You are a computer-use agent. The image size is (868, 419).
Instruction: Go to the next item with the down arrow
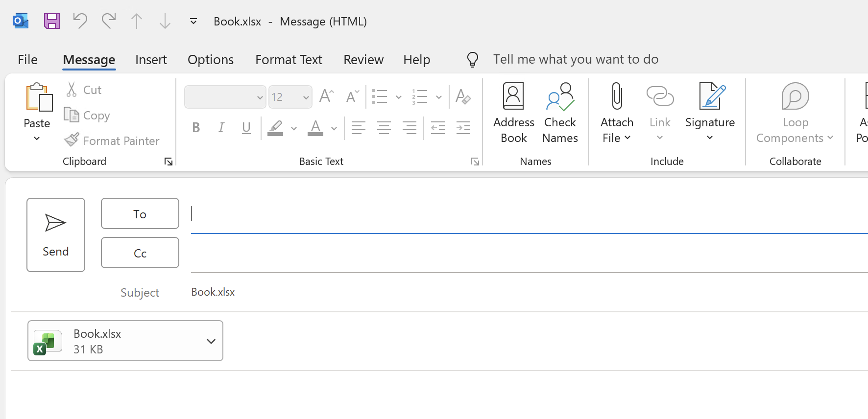pyautogui.click(x=165, y=21)
